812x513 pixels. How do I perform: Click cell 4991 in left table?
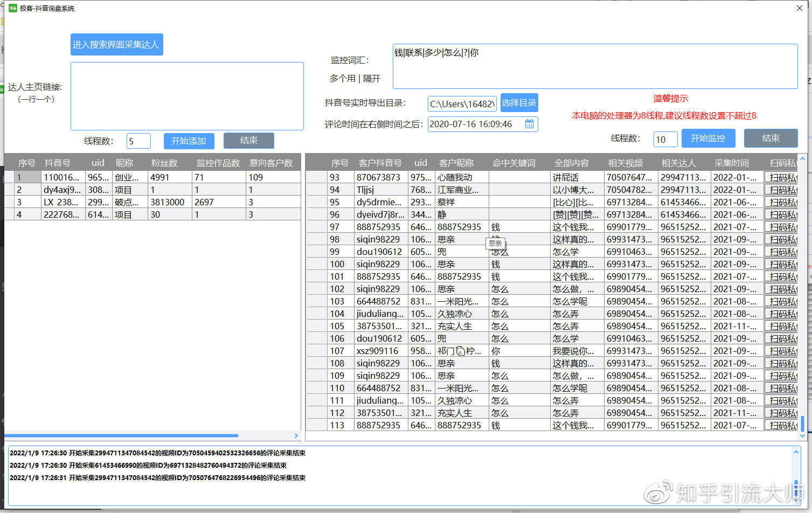click(x=170, y=177)
